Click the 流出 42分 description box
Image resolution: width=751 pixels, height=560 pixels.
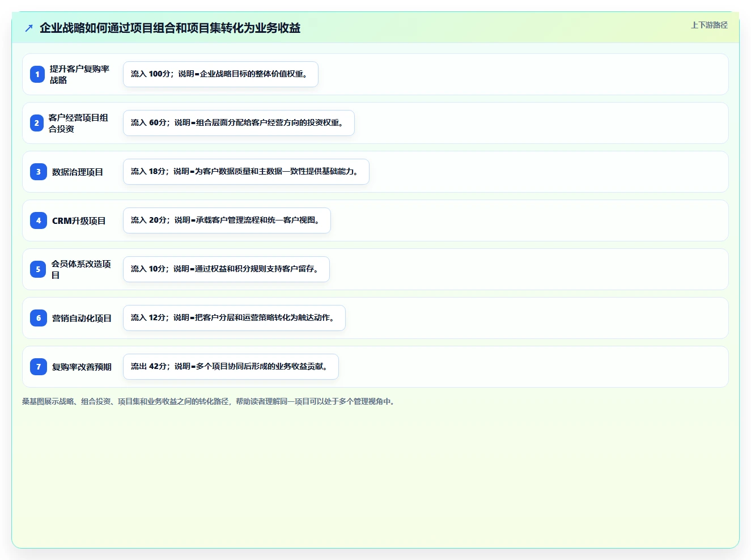[x=231, y=367]
